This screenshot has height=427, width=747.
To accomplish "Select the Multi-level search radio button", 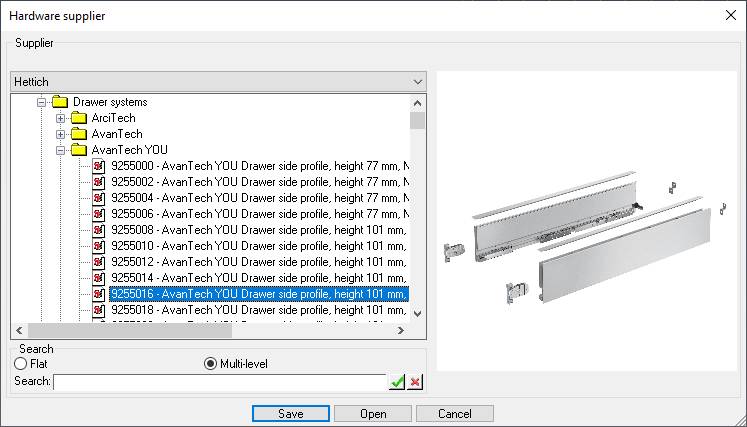I will pos(210,364).
